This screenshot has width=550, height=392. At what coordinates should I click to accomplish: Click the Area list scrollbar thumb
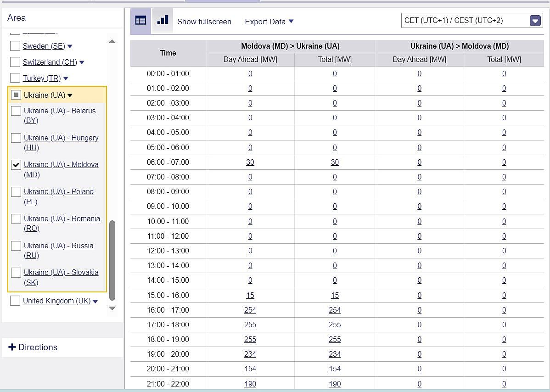(112, 259)
